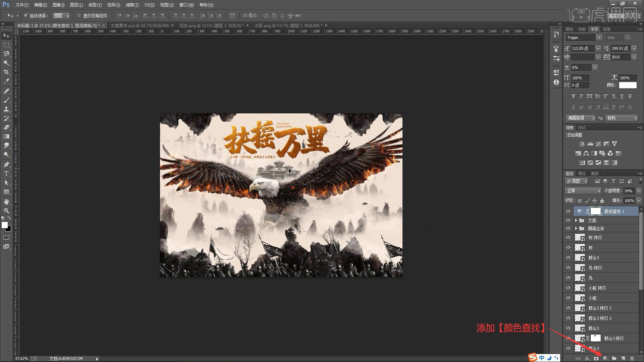This screenshot has height=362, width=644.
Task: Select the Eyedropper tool
Action: [6, 81]
